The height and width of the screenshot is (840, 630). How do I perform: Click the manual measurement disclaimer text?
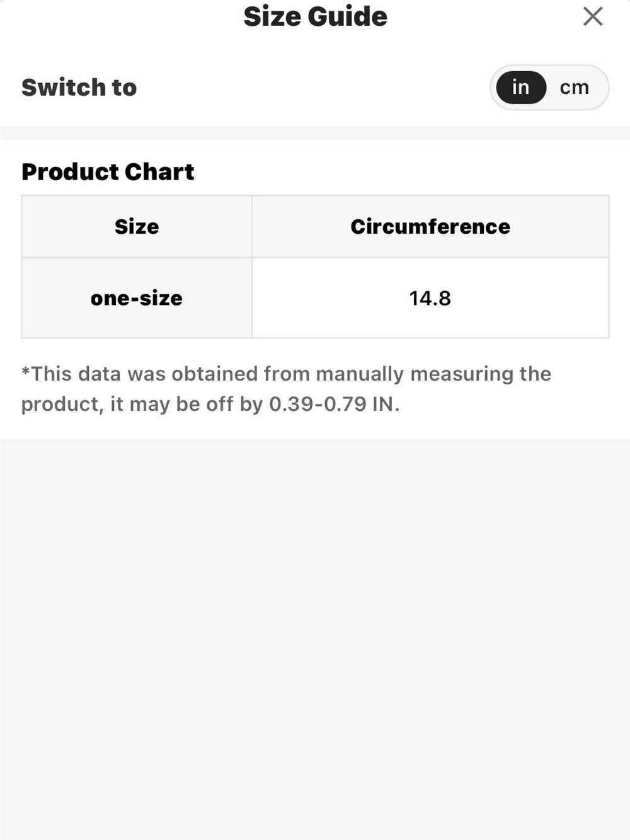(x=287, y=389)
